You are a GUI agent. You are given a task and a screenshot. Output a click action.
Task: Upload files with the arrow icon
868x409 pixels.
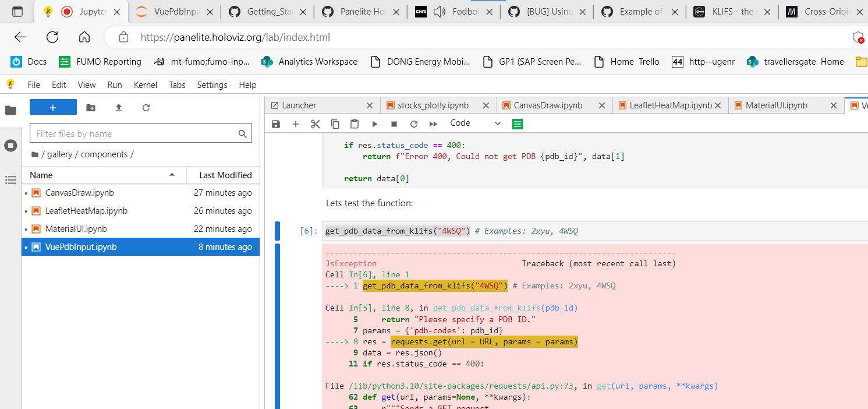[x=119, y=108]
